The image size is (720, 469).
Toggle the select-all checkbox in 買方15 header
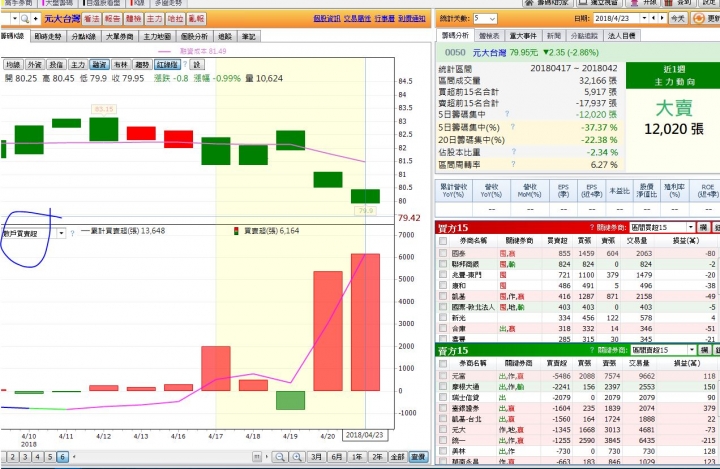(x=443, y=241)
